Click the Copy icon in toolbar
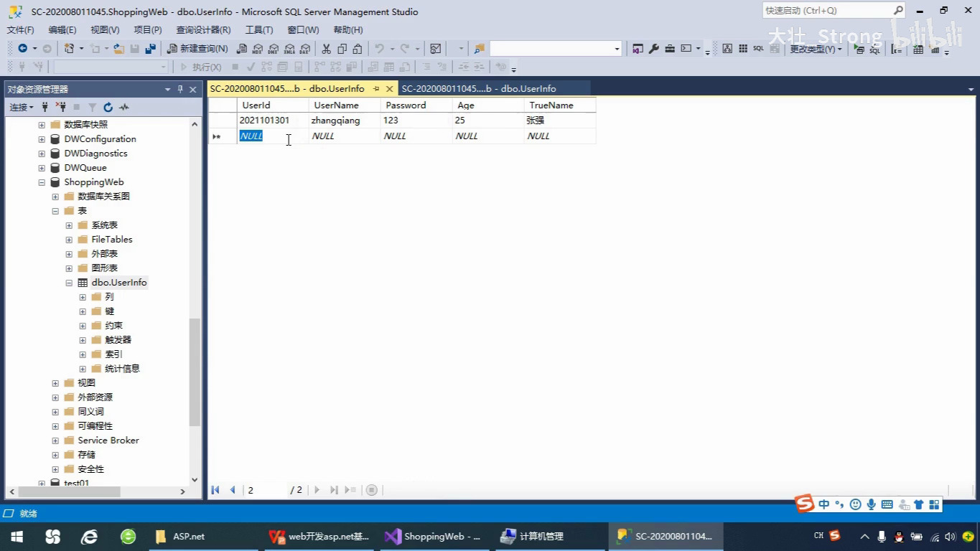 click(342, 49)
